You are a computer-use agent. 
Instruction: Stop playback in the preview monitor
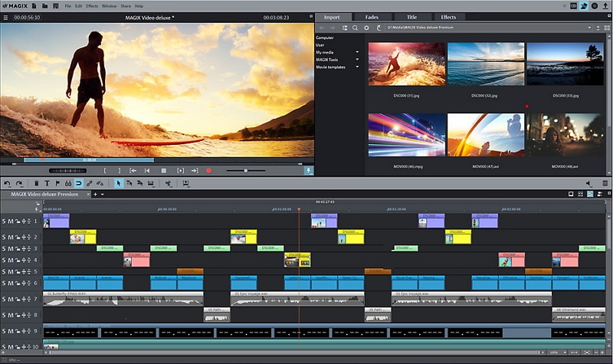click(x=164, y=170)
